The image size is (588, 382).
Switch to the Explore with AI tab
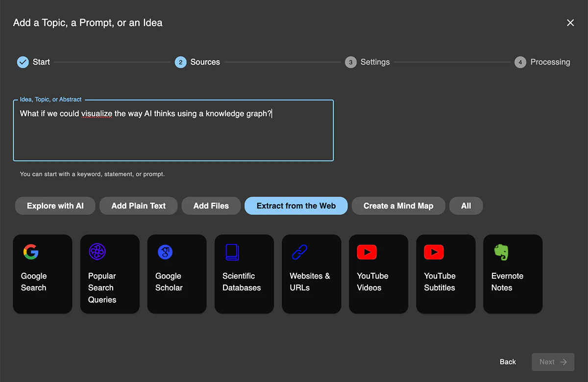55,206
